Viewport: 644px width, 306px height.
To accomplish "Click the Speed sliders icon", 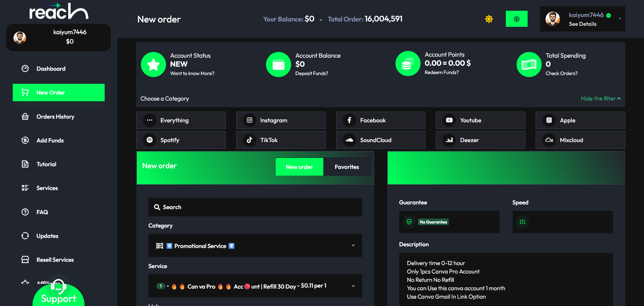I will [522, 222].
